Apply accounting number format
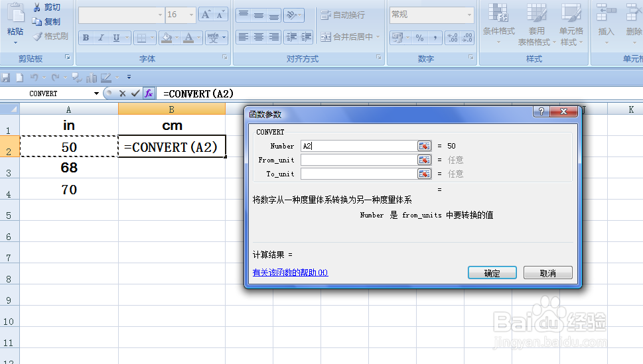This screenshot has height=364, width=643. pos(397,38)
